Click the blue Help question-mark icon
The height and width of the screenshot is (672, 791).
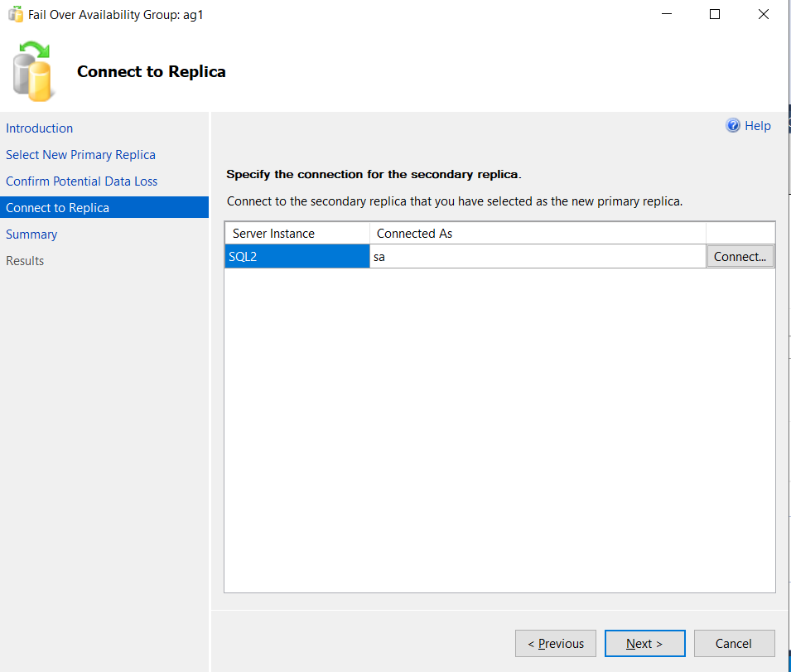click(732, 126)
